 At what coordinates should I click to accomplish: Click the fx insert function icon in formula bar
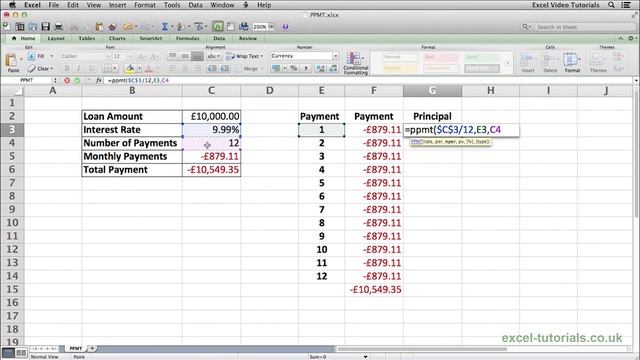coord(99,80)
